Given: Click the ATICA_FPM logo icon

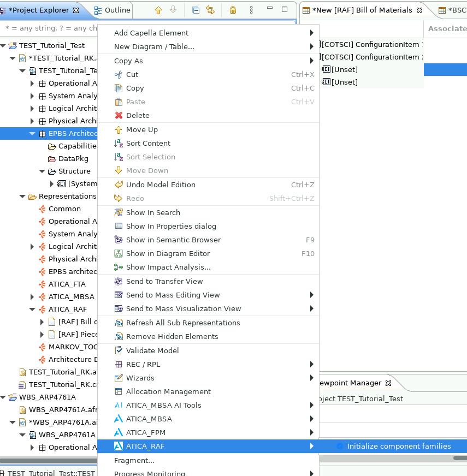Looking at the screenshot, I should click(x=119, y=432).
